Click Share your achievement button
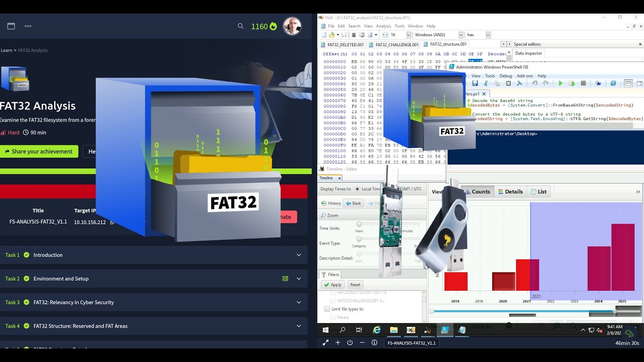Image resolution: width=644 pixels, height=362 pixels. point(39,151)
